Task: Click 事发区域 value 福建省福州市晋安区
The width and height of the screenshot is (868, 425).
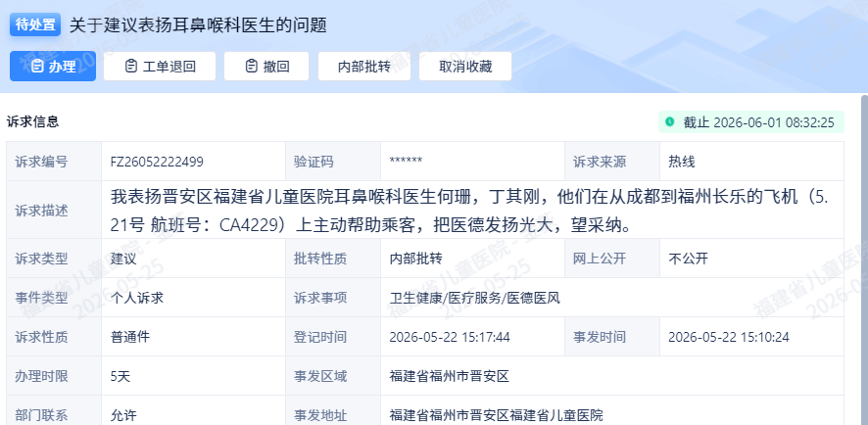Action: click(x=449, y=376)
